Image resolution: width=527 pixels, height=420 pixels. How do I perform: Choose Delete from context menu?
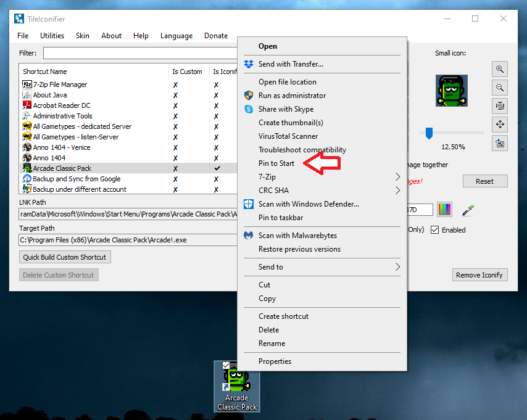(x=268, y=330)
